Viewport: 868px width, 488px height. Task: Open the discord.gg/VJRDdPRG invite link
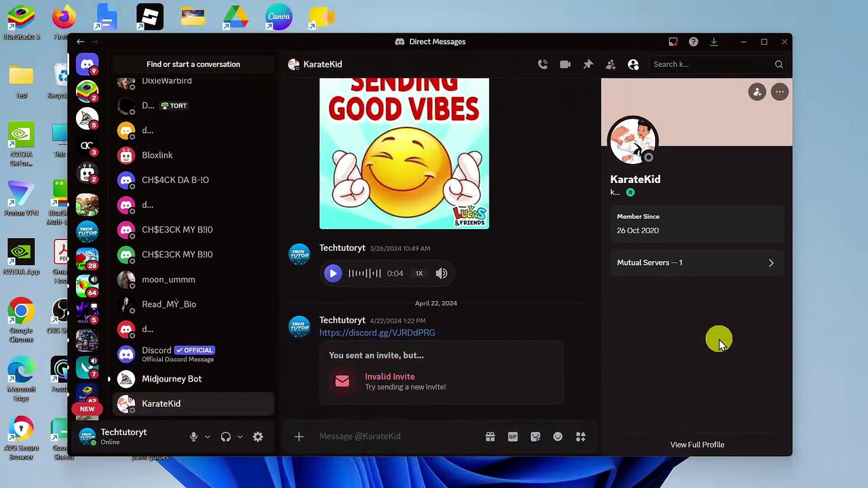coord(377,333)
